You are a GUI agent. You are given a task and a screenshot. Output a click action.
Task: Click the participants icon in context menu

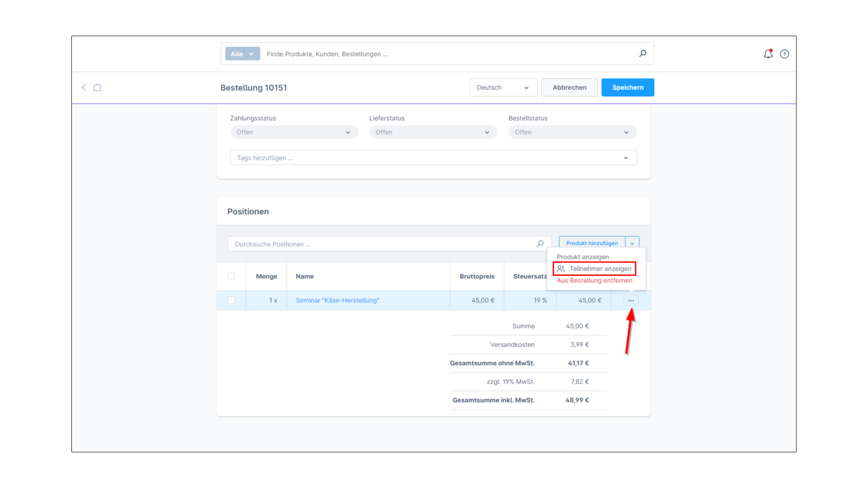coord(561,268)
